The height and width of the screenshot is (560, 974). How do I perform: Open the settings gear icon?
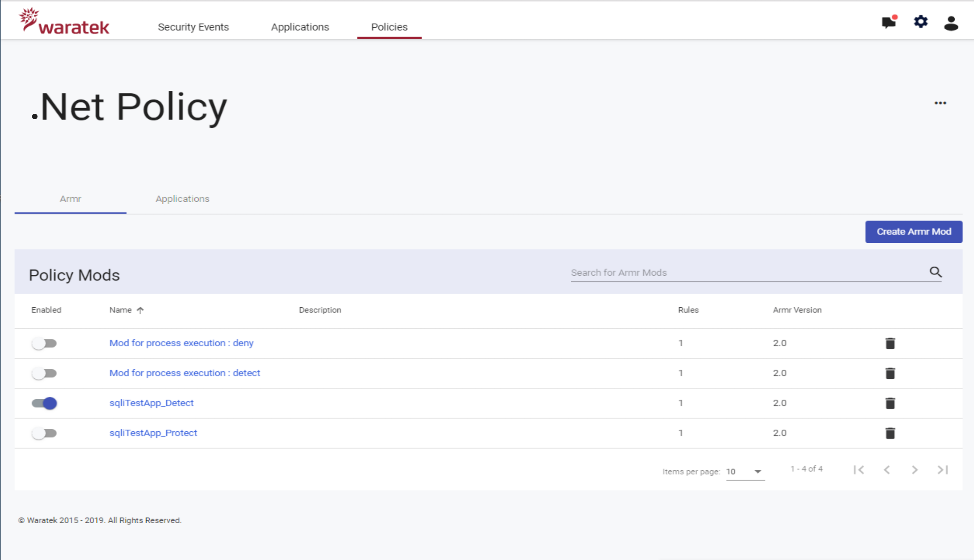coord(920,22)
